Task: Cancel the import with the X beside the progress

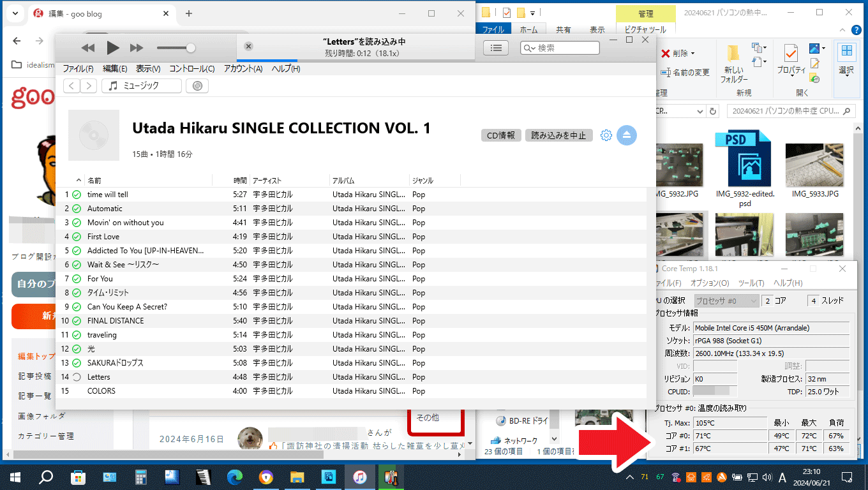Action: tap(249, 47)
